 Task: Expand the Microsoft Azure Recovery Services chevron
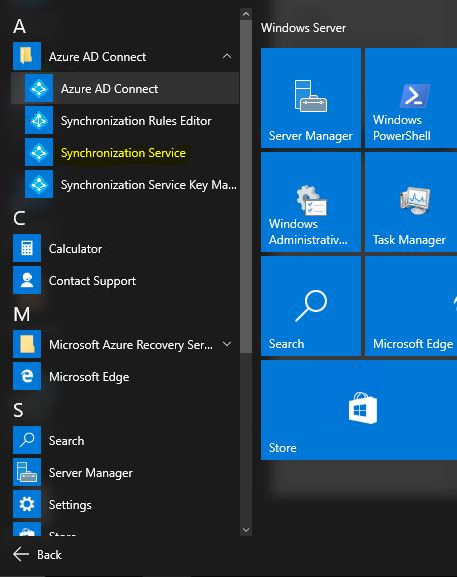point(227,344)
